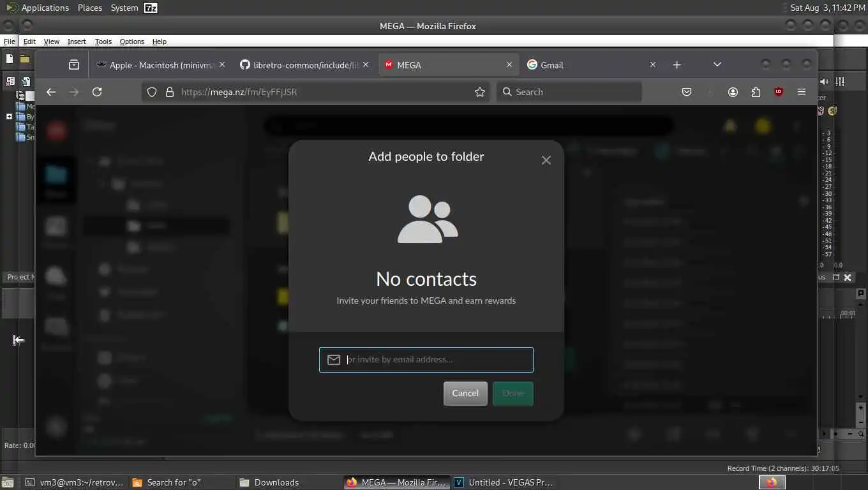Open the VEGAS File menu
The width and height of the screenshot is (868, 490).
pyautogui.click(x=9, y=41)
